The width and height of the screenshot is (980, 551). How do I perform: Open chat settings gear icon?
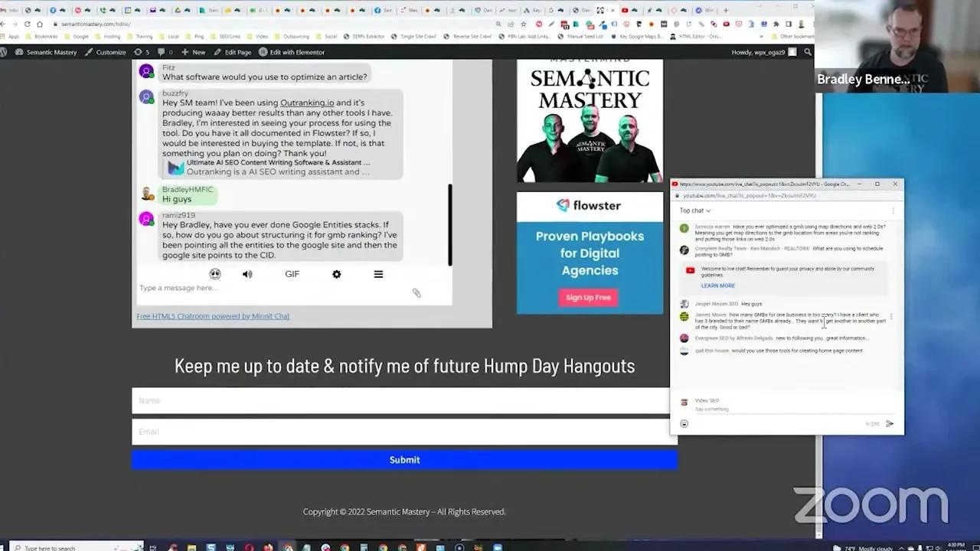[x=336, y=274]
